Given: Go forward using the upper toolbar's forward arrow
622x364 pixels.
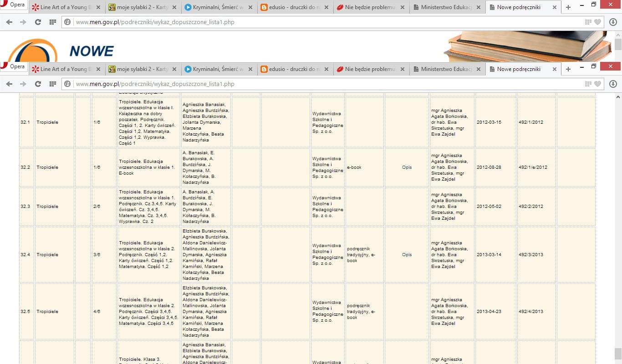Looking at the screenshot, I should (x=23, y=22).
